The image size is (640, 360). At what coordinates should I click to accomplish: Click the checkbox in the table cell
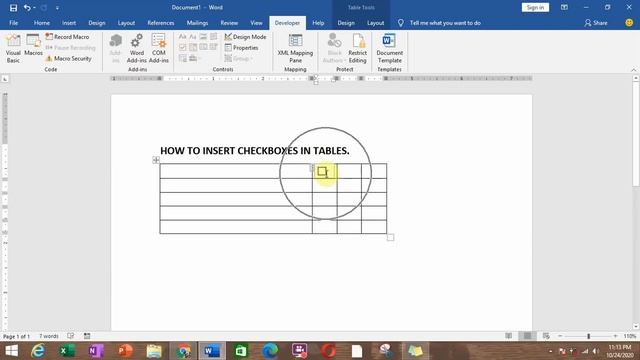point(322,171)
